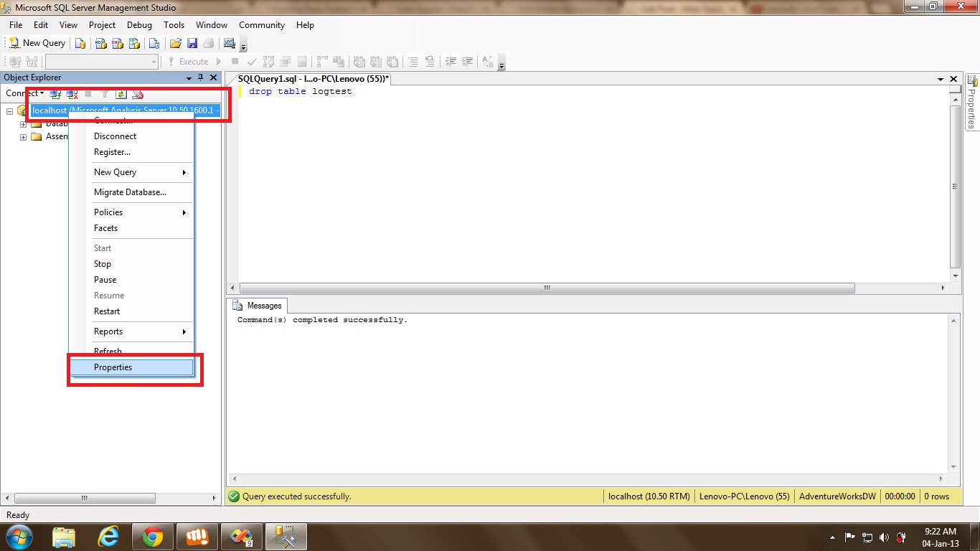Collapse the localhost server tree node
This screenshot has width=980, height=551.
10,110
